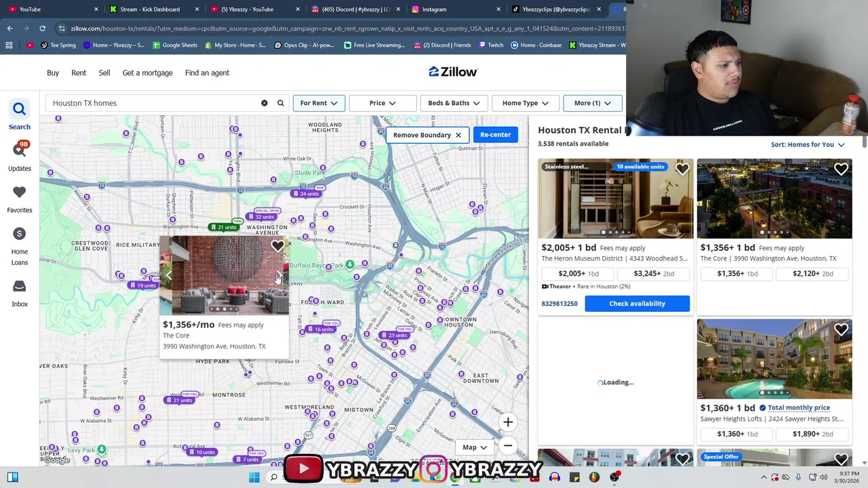Expand the Beds & Baths filter
868x488 pixels.
[x=454, y=103]
